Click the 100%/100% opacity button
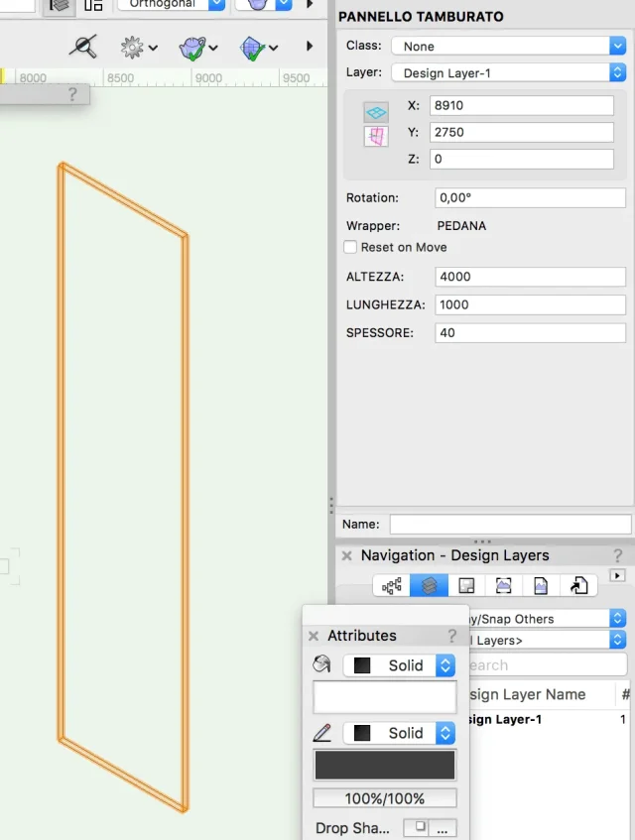This screenshot has width=635, height=840. [x=385, y=798]
